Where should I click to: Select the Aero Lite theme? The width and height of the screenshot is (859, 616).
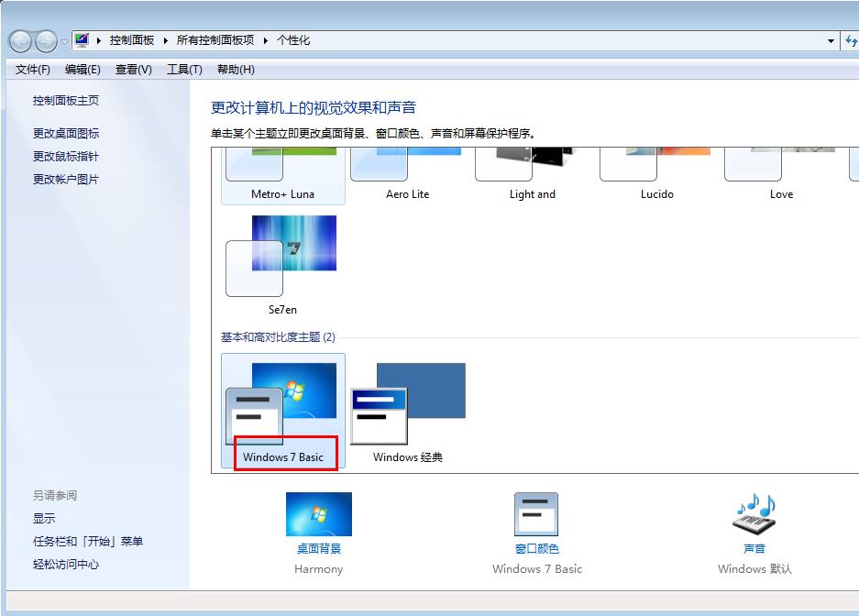(407, 175)
